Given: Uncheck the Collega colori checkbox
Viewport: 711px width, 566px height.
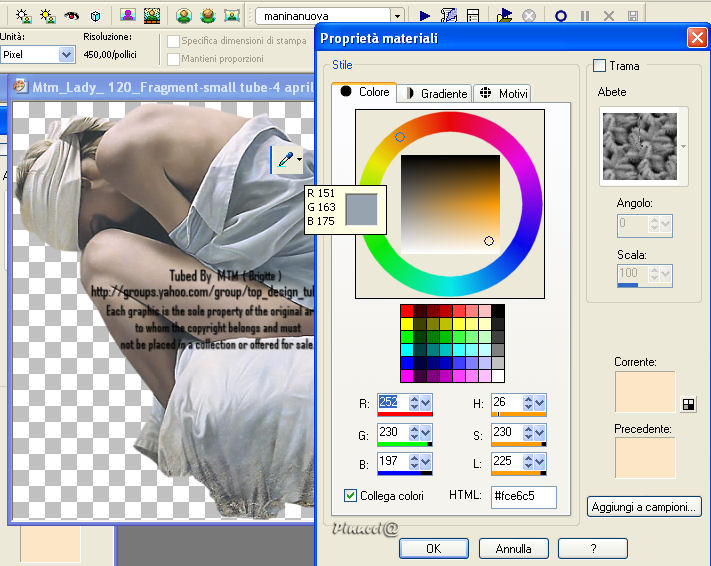Looking at the screenshot, I should pos(350,495).
